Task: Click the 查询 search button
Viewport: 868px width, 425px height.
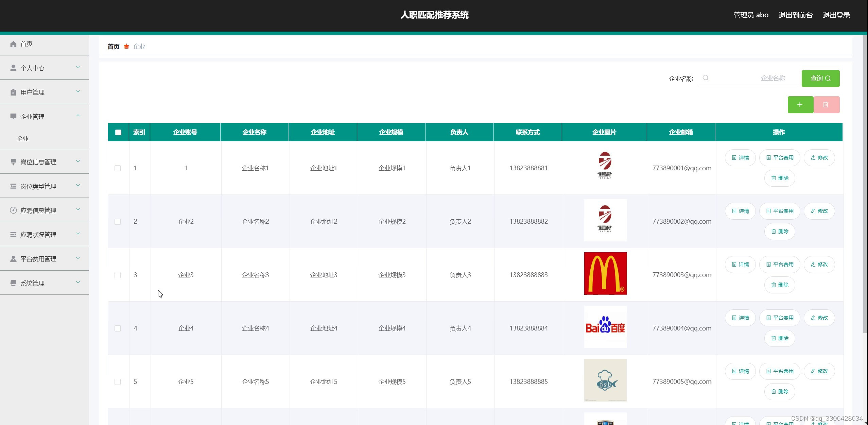Action: [x=820, y=79]
